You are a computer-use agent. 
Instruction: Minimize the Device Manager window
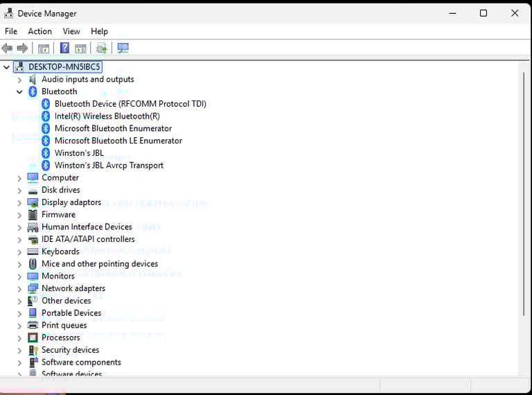[452, 14]
